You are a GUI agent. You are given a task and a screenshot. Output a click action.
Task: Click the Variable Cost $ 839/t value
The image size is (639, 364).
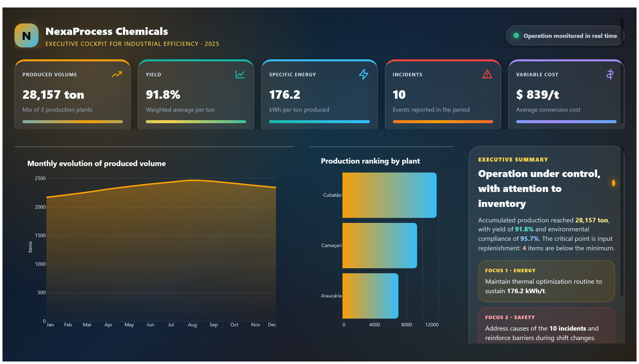click(537, 94)
